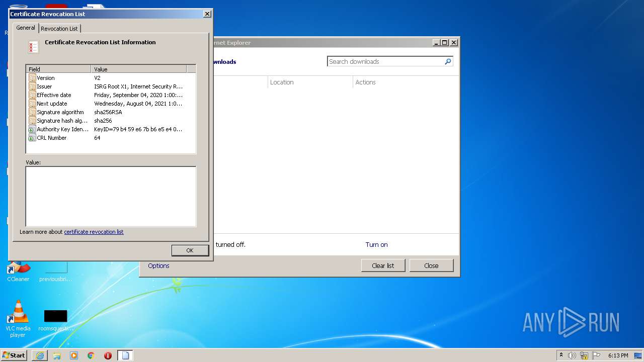
Task: Select the V2 version value
Action: 97,78
